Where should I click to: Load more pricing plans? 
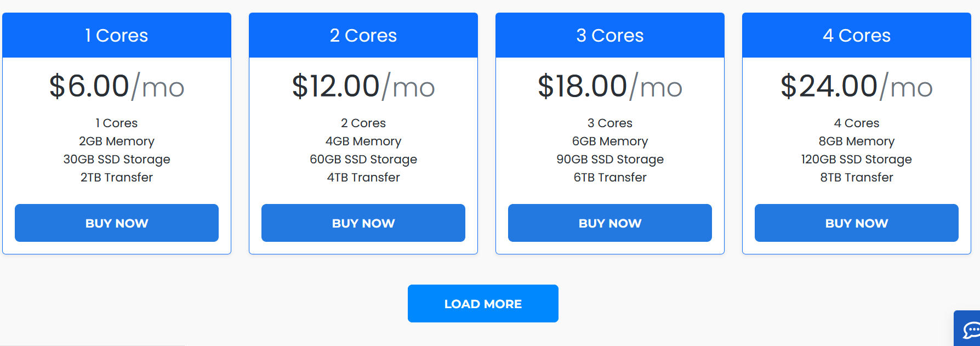483,304
